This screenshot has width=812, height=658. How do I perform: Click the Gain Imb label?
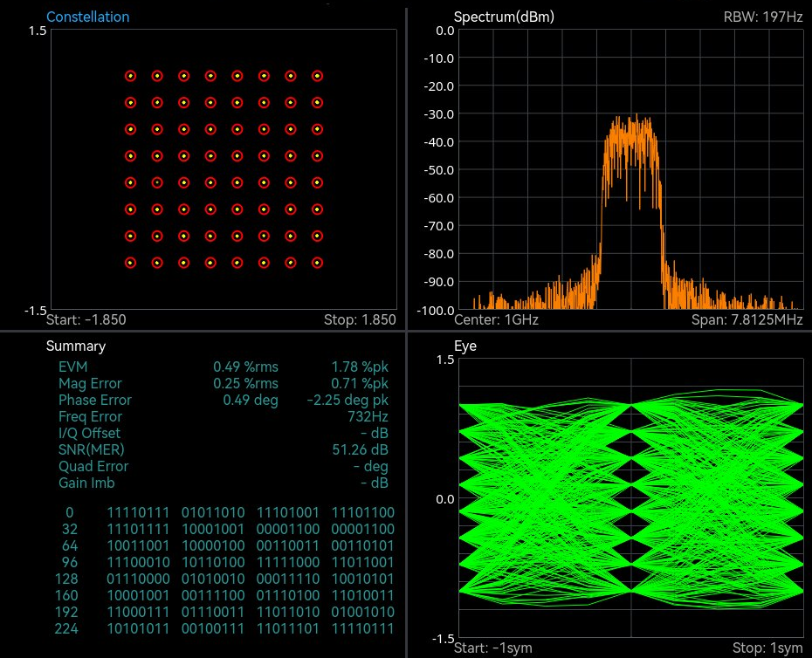point(86,483)
